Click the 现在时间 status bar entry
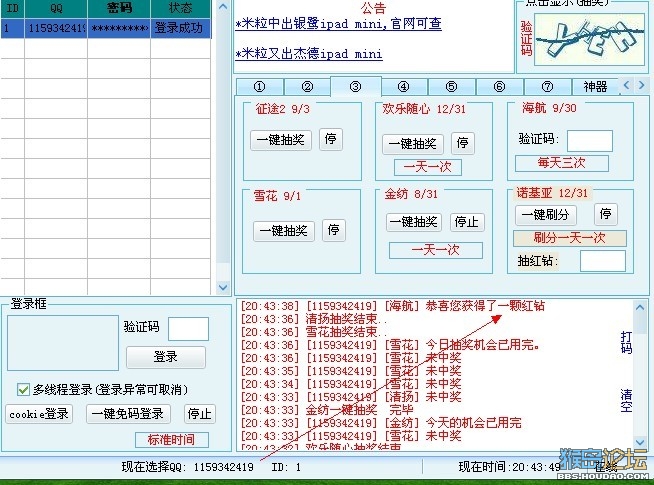The height and width of the screenshot is (485, 654). pos(509,467)
